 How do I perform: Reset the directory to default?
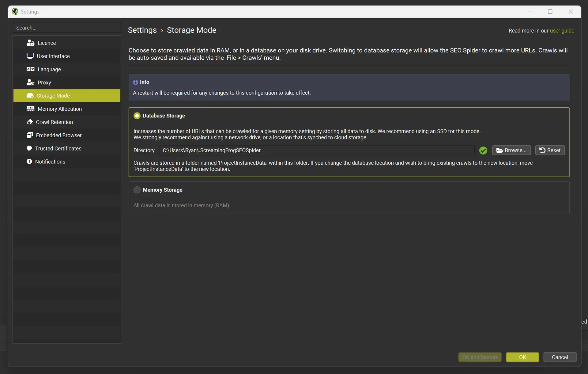pyautogui.click(x=550, y=151)
